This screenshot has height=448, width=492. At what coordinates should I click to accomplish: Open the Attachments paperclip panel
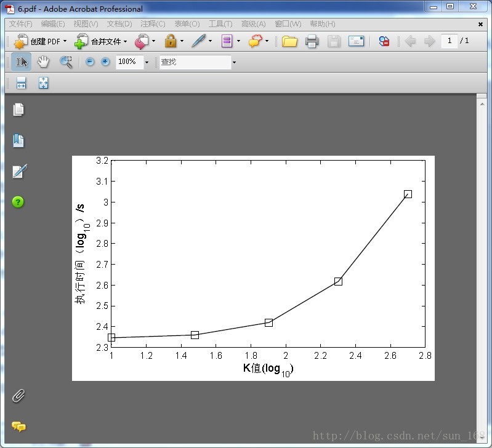(18, 396)
